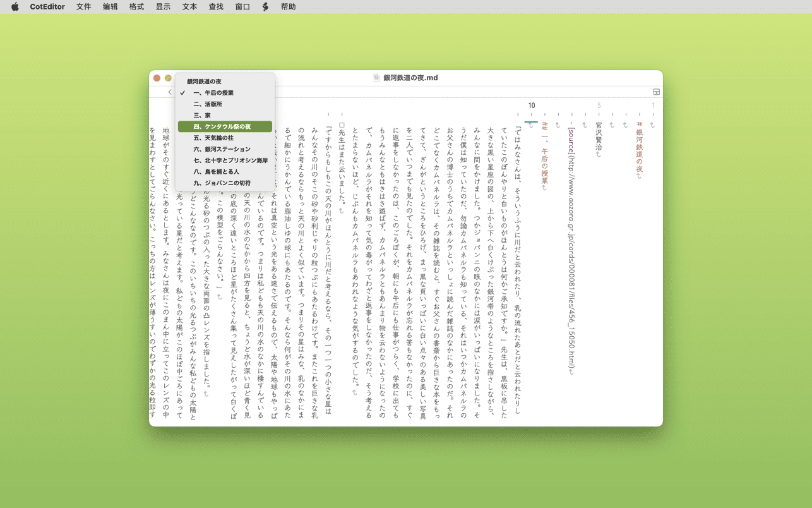Choose 二、活版所 from outline menu
812x508 pixels.
click(208, 104)
